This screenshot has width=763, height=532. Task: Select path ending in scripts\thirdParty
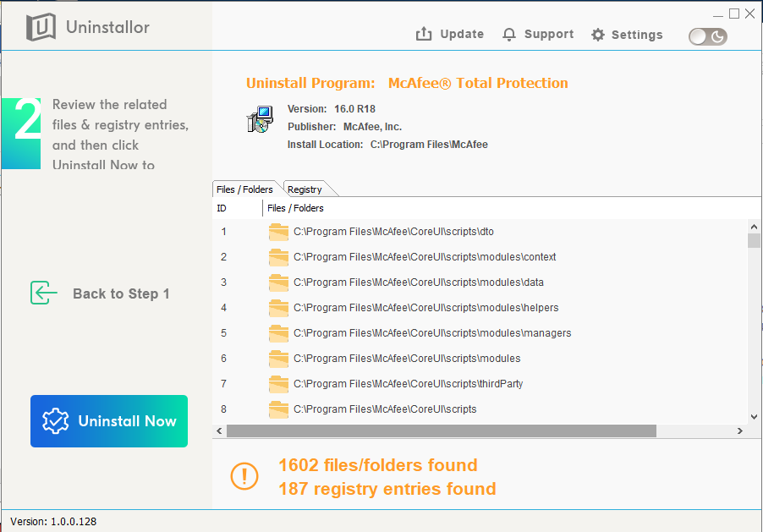click(x=409, y=383)
